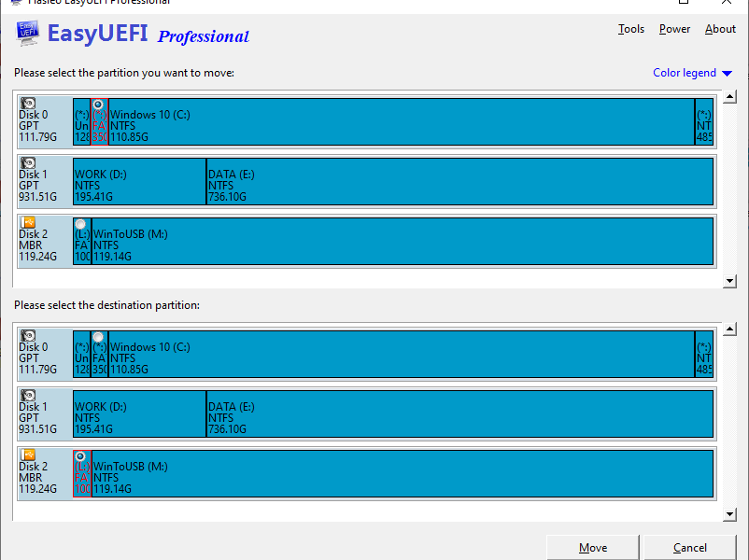Select Disk 2 (L:) partition radio in destination list
The width and height of the screenshot is (749, 560).
[80, 456]
